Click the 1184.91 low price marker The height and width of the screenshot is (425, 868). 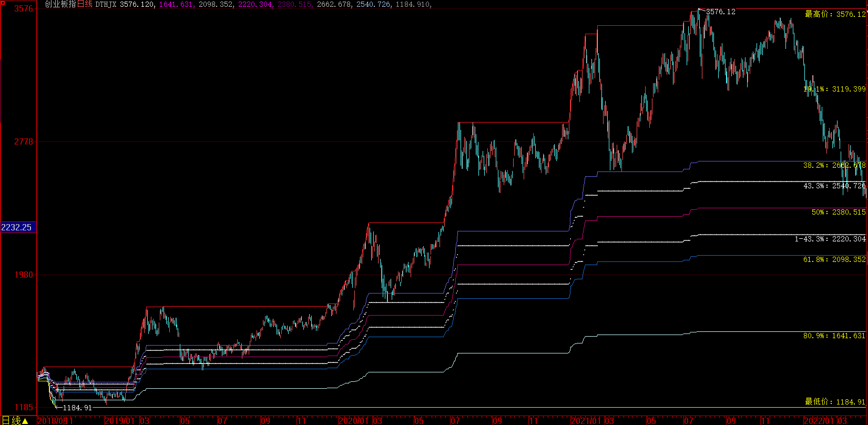(77, 408)
